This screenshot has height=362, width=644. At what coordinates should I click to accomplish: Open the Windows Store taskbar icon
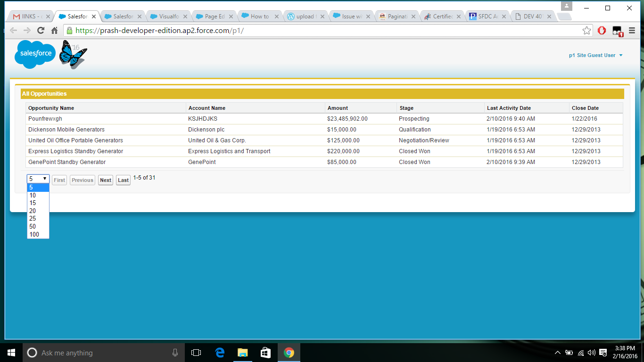pos(265,353)
